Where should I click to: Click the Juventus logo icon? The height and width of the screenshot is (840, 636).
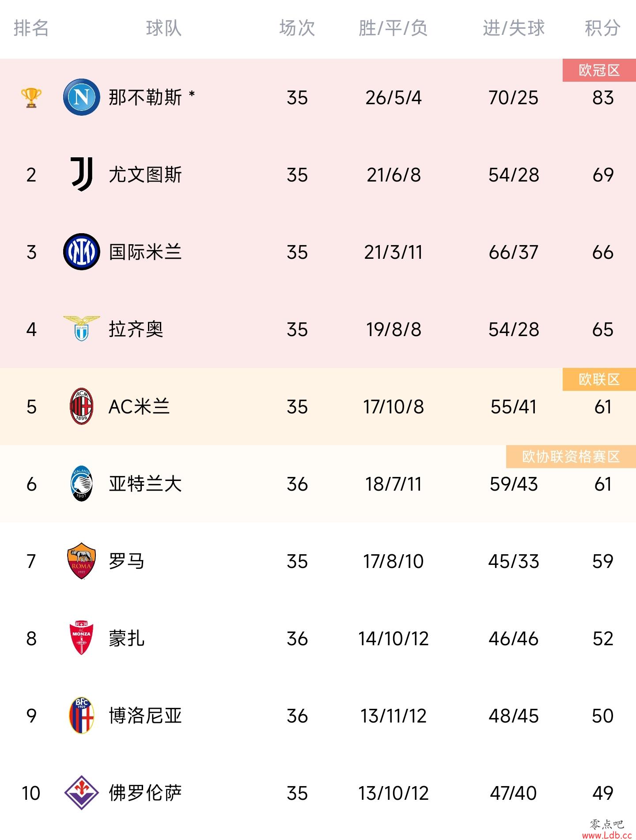tap(82, 174)
